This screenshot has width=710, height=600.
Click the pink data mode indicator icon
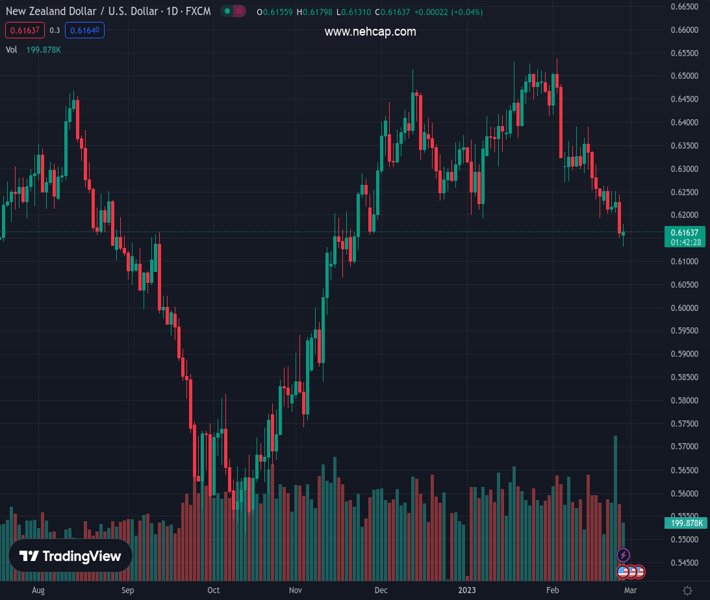238,12
